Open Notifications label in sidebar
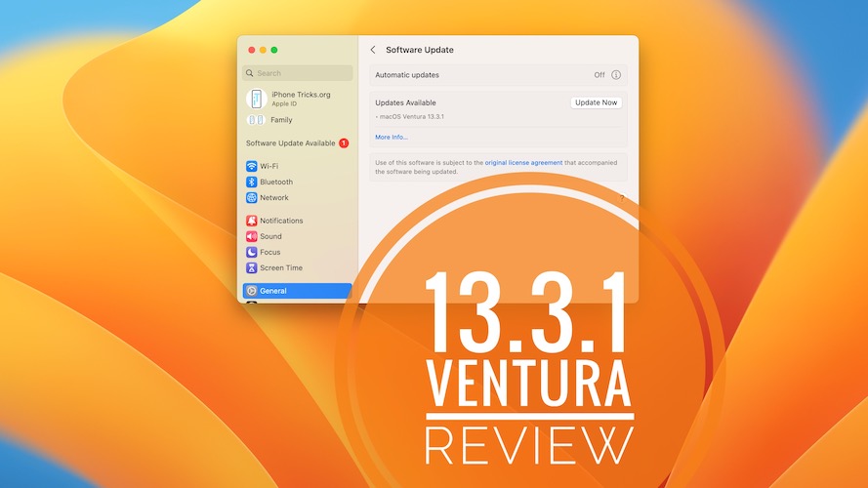Viewport: 868px width, 488px height. point(281,221)
